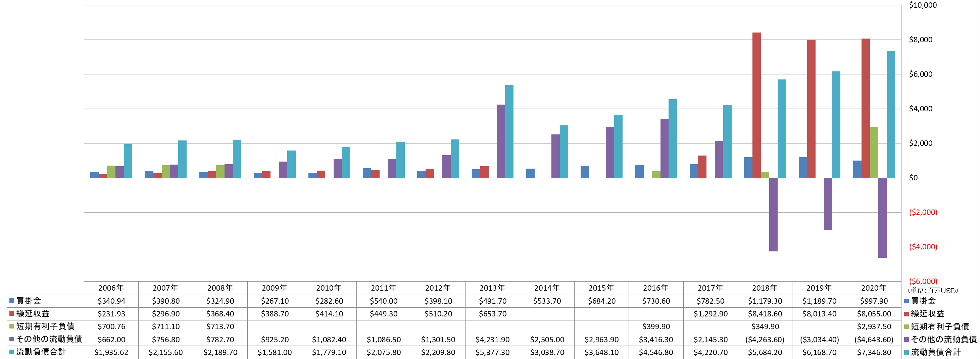Select the $1,292.90 cell

[x=710, y=314]
